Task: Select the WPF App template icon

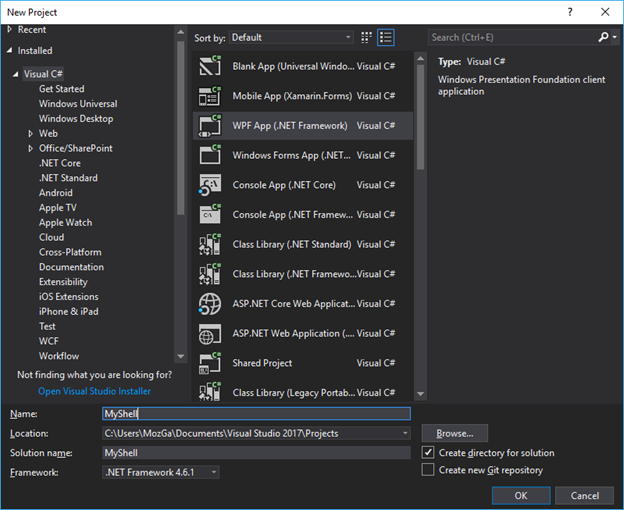Action: pyautogui.click(x=210, y=126)
